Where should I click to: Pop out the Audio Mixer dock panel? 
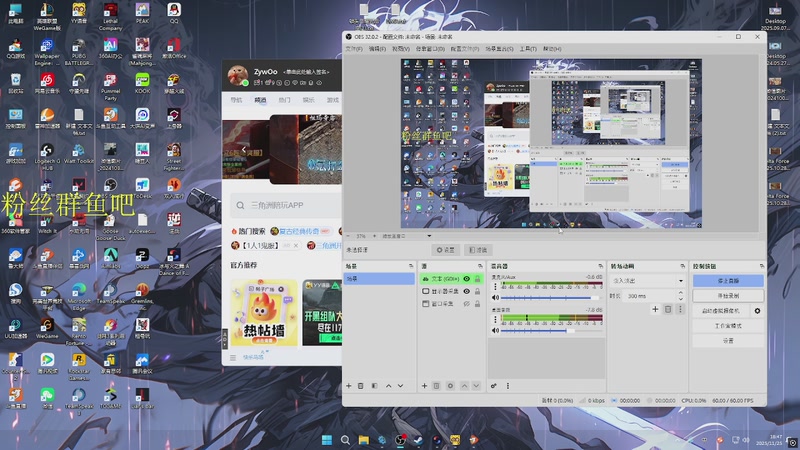coord(601,266)
